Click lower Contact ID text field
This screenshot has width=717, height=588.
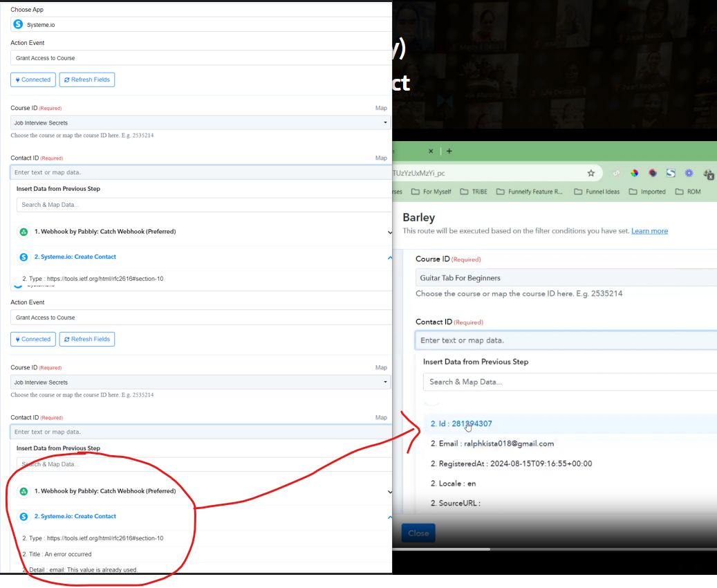click(201, 432)
